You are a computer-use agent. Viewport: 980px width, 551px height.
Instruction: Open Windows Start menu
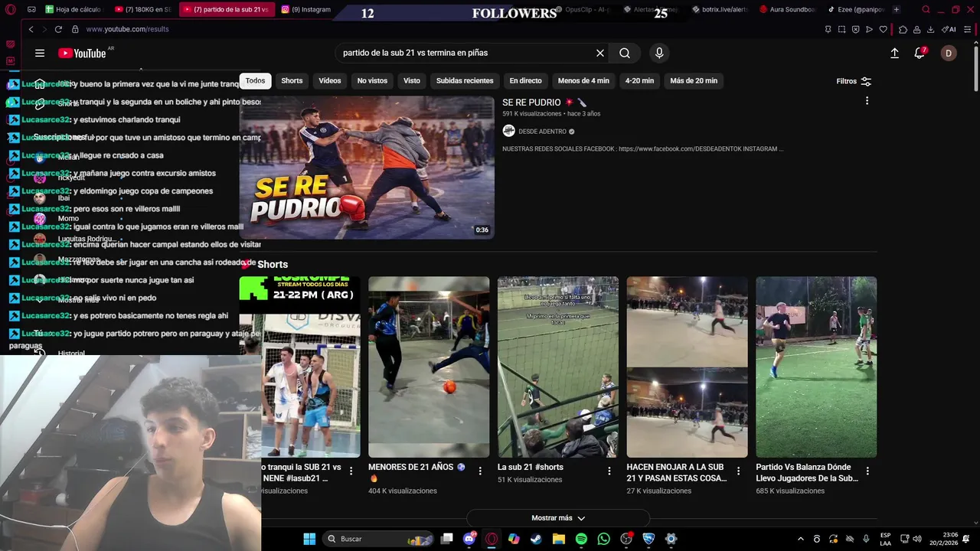pos(309,539)
